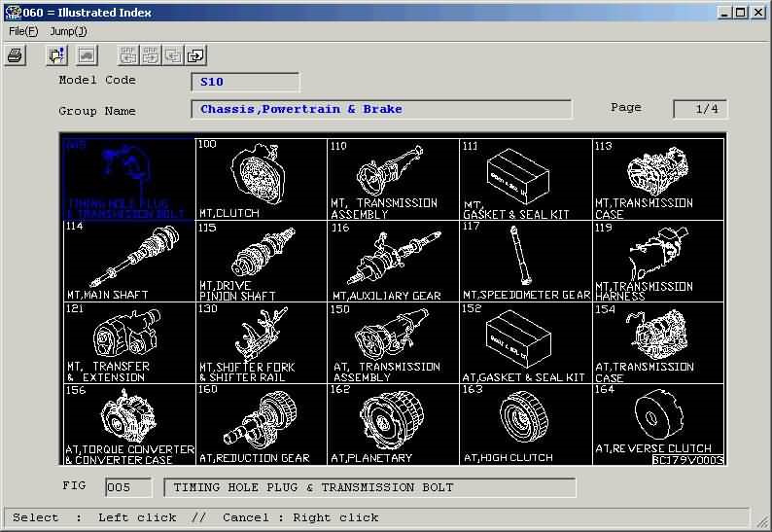The height and width of the screenshot is (532, 772).
Task: Select figure 113 MT, Transmission Case
Action: [x=658, y=179]
